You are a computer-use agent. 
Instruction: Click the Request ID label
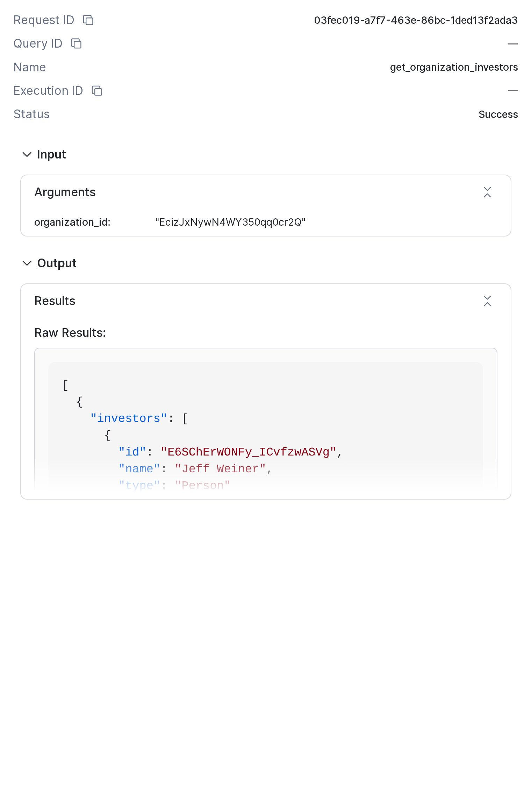44,20
